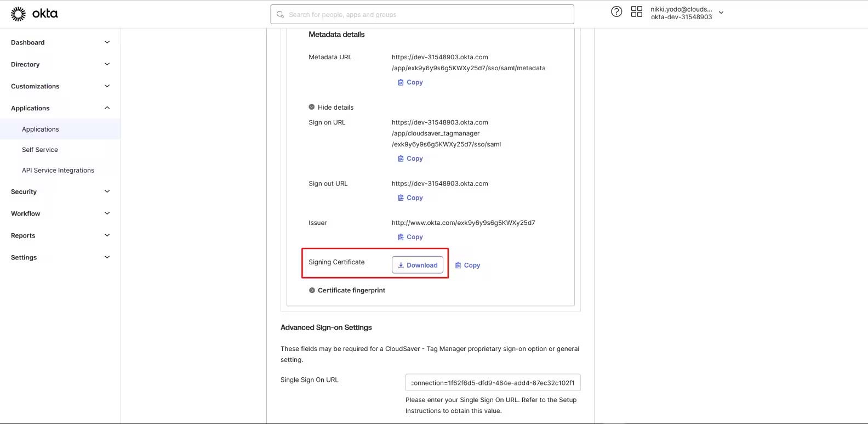This screenshot has height=424, width=868.
Task: Copy the Issuer value
Action: [x=410, y=237]
